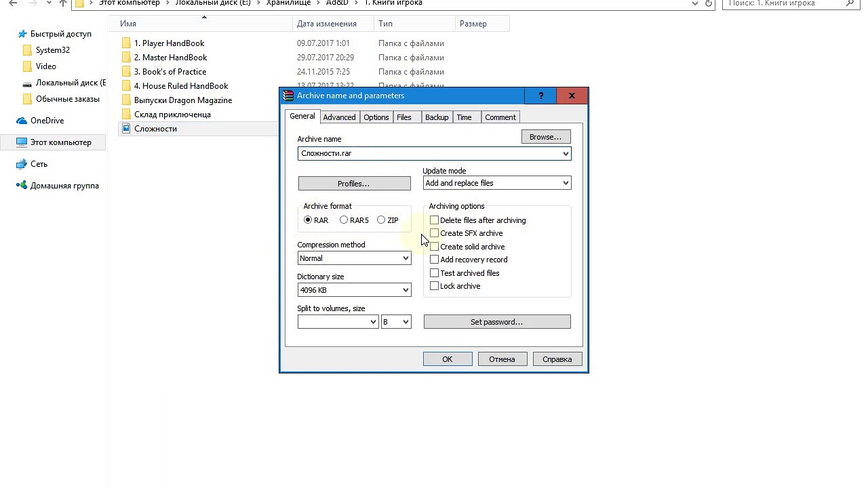
Task: Confirm with the OK button
Action: pos(448,359)
